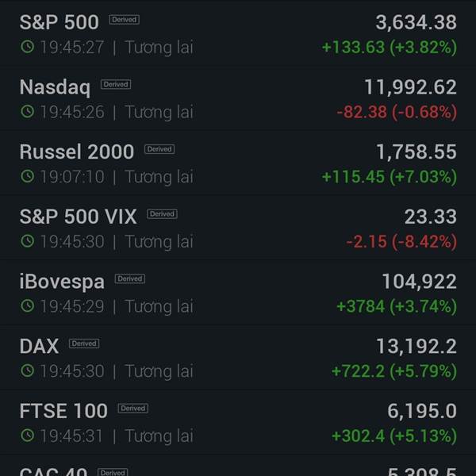This screenshot has width=476, height=476.
Task: Click the clock icon under FTSE 100
Action: [x=27, y=436]
